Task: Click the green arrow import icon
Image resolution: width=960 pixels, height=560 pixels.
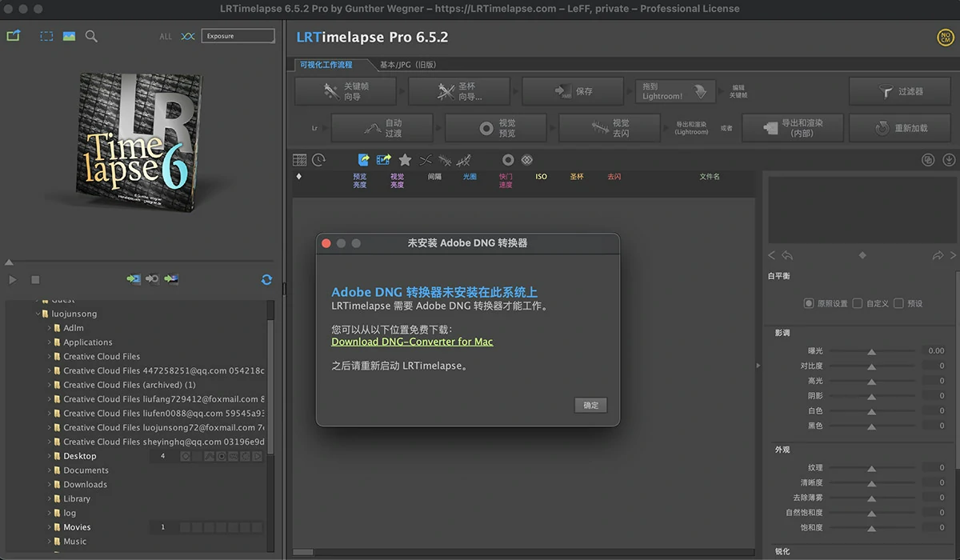Action: (134, 279)
